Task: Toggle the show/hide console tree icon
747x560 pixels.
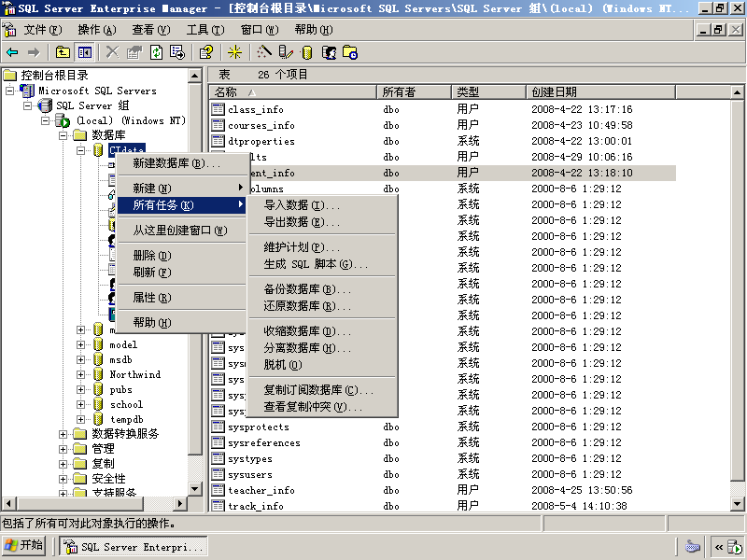Action: 85,52
